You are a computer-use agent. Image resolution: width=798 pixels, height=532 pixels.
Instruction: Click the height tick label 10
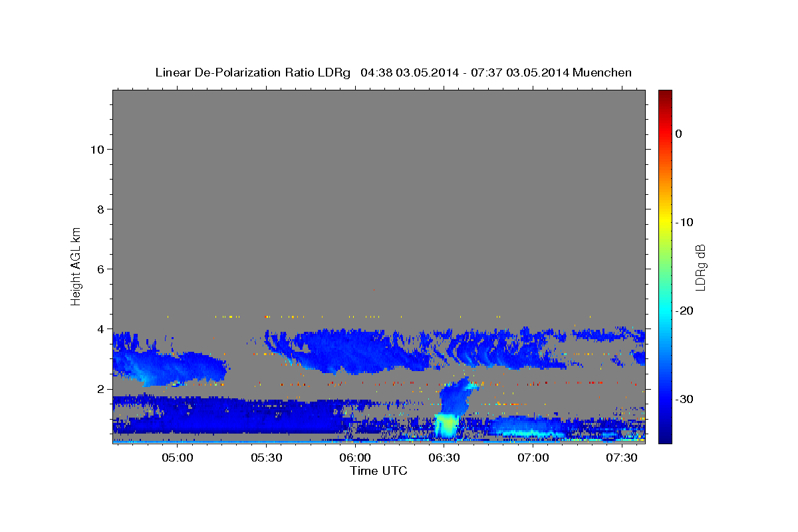click(96, 149)
